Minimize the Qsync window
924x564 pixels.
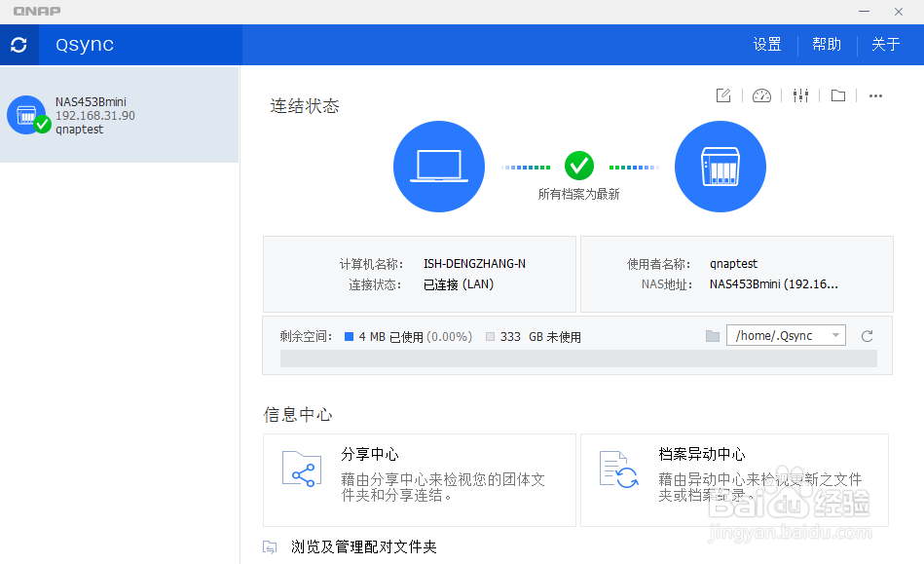(864, 11)
